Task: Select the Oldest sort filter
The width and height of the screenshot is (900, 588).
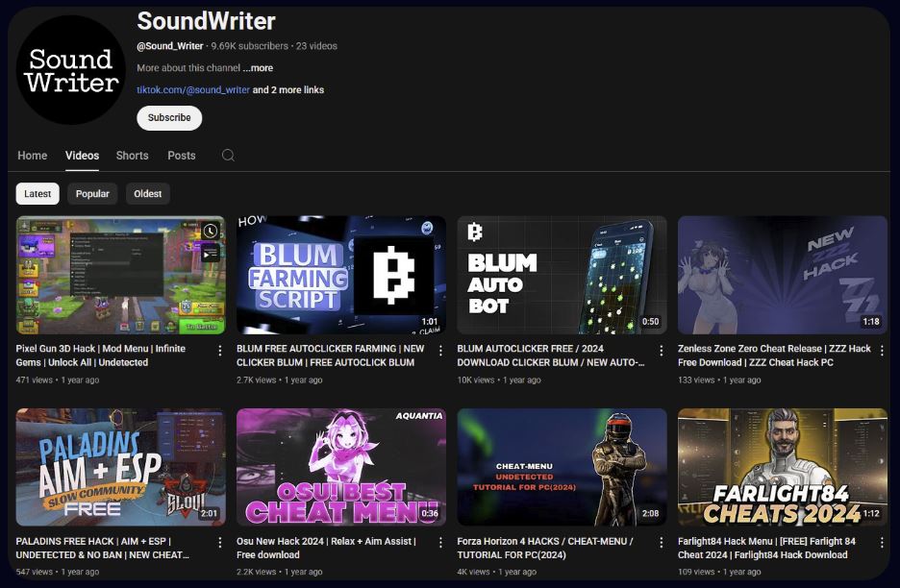Action: click(x=148, y=194)
